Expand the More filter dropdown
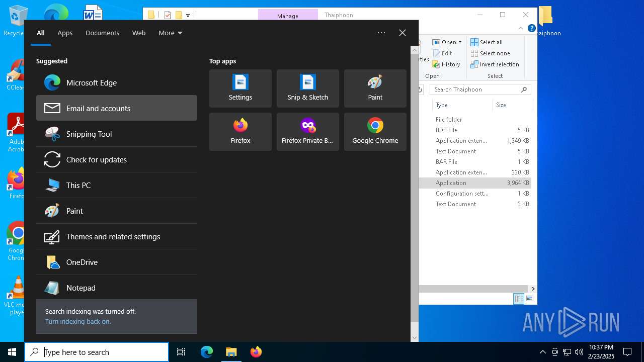Viewport: 644px width, 362px height. coord(171,33)
